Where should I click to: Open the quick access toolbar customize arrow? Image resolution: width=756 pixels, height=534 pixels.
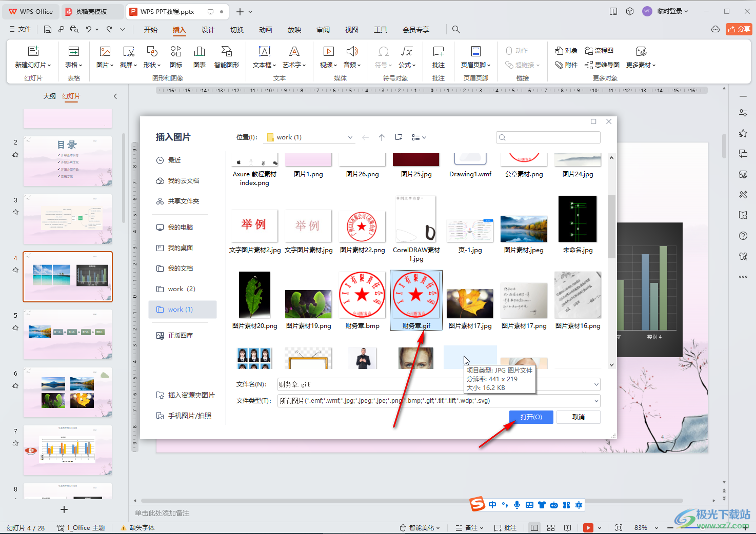pos(123,30)
